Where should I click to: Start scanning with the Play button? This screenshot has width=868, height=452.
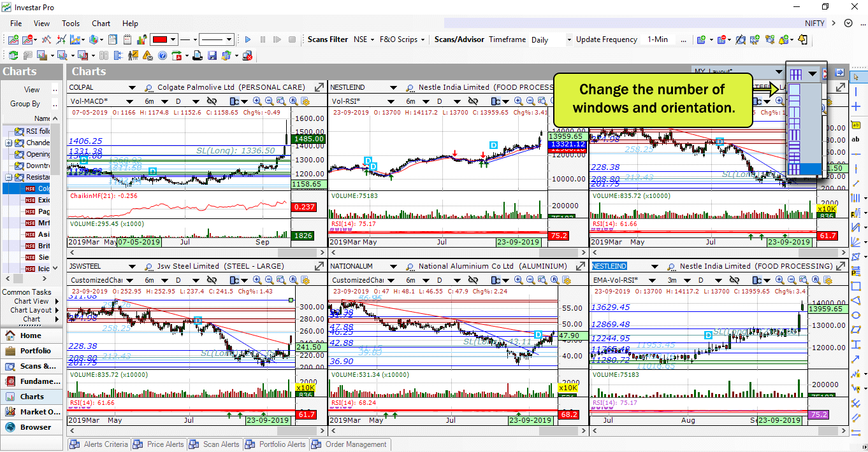(248, 39)
